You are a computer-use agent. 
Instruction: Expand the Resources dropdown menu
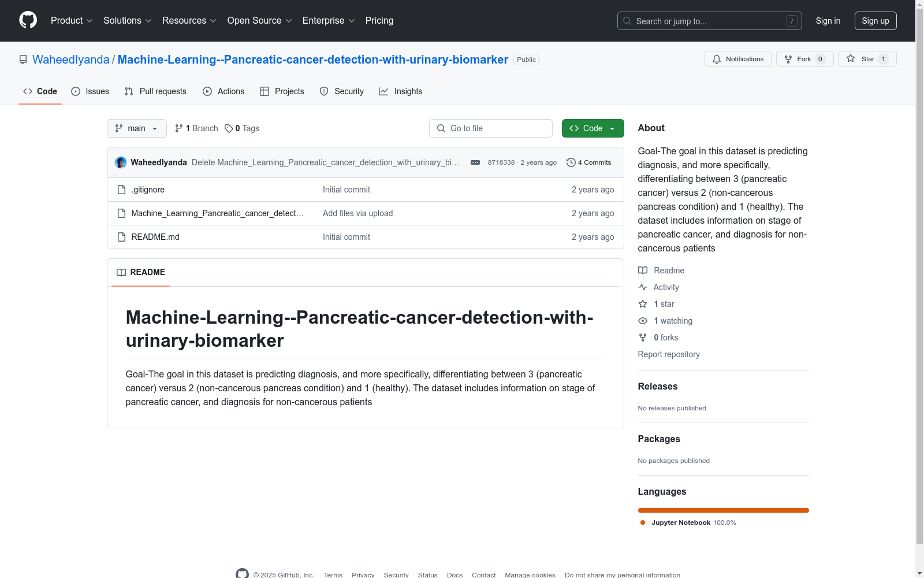click(189, 21)
